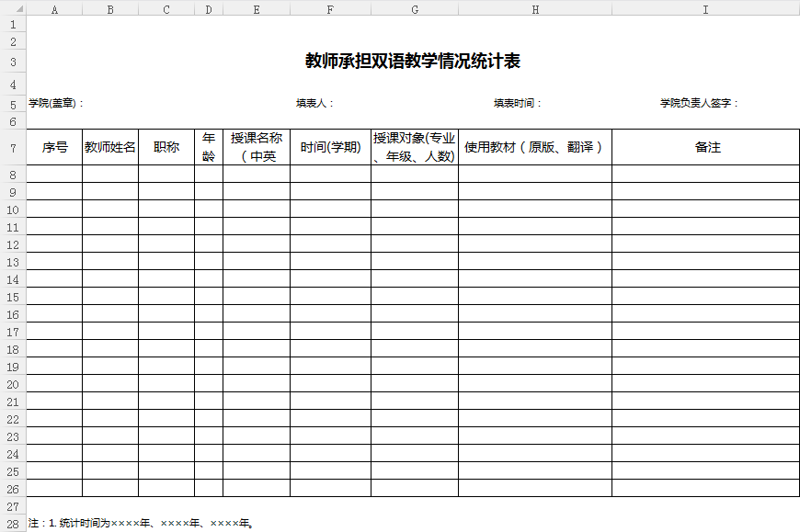
Task: Click the 学院(盖章) cell
Action: (56, 104)
